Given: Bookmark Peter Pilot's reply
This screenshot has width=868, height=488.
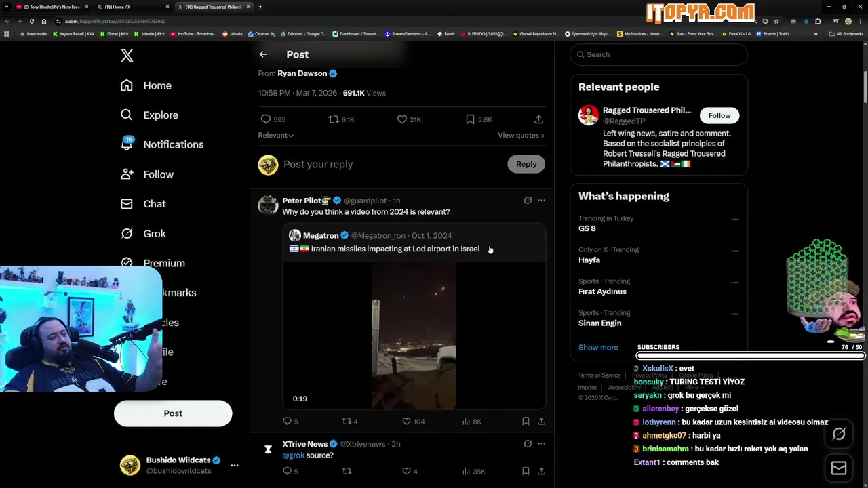Looking at the screenshot, I should point(526,421).
